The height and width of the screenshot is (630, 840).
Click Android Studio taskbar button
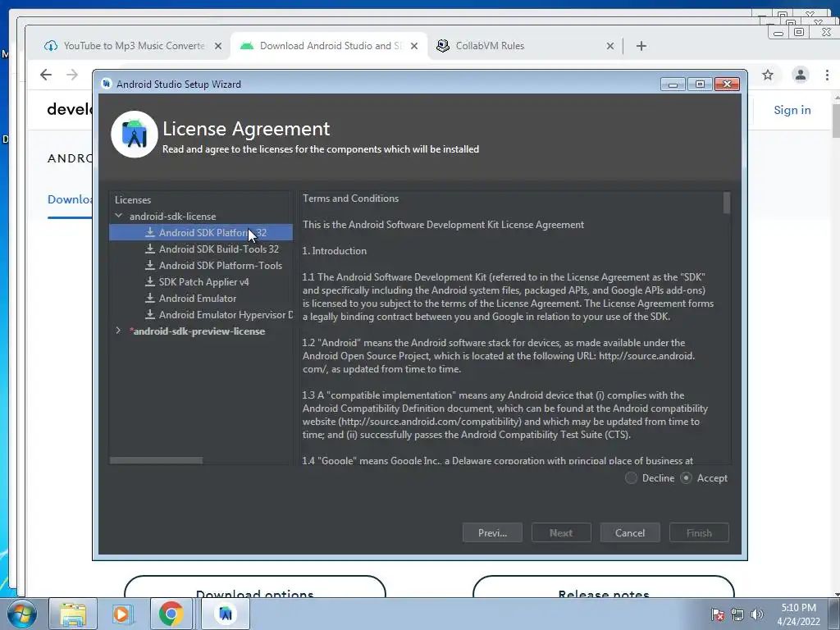coord(226,614)
